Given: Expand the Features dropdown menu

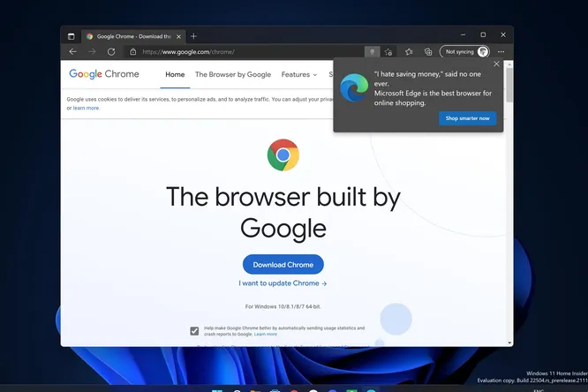Looking at the screenshot, I should click(x=299, y=75).
